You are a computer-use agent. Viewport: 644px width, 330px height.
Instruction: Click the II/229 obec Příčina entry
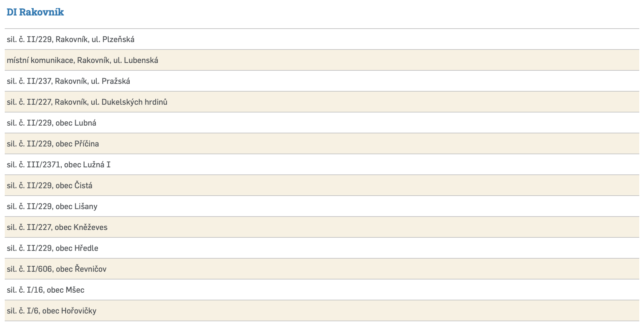(53, 144)
